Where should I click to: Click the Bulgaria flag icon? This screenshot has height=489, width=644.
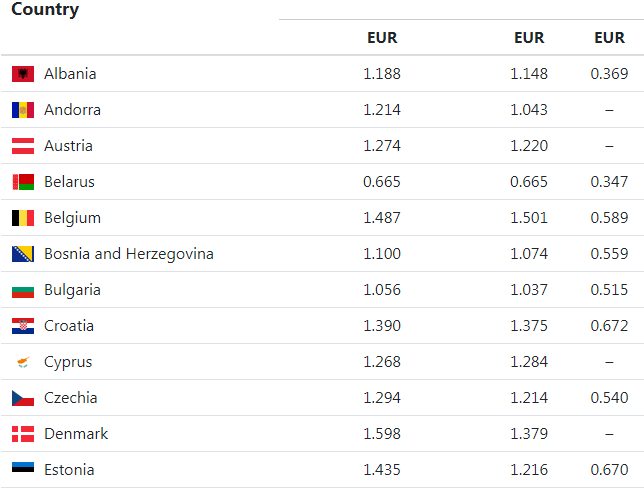(23, 290)
